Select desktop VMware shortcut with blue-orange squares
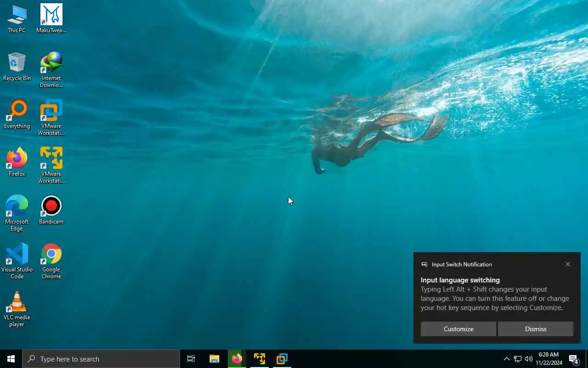The image size is (588, 368). (x=51, y=118)
